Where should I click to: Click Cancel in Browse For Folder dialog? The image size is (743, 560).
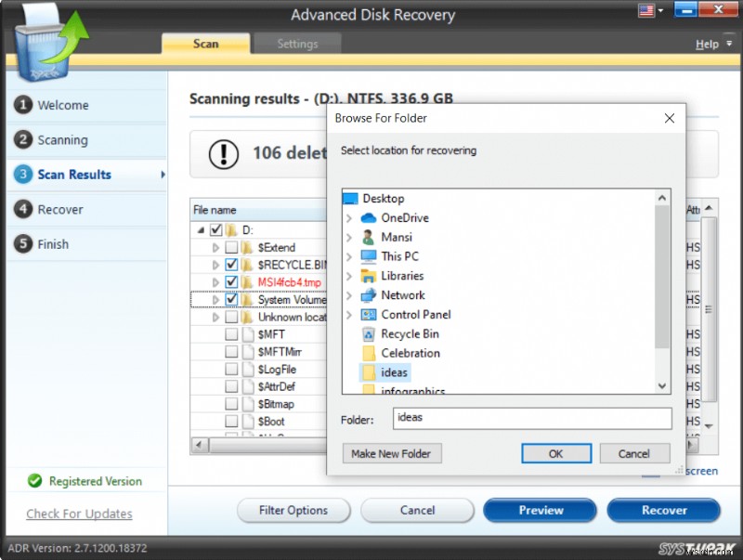pos(634,453)
